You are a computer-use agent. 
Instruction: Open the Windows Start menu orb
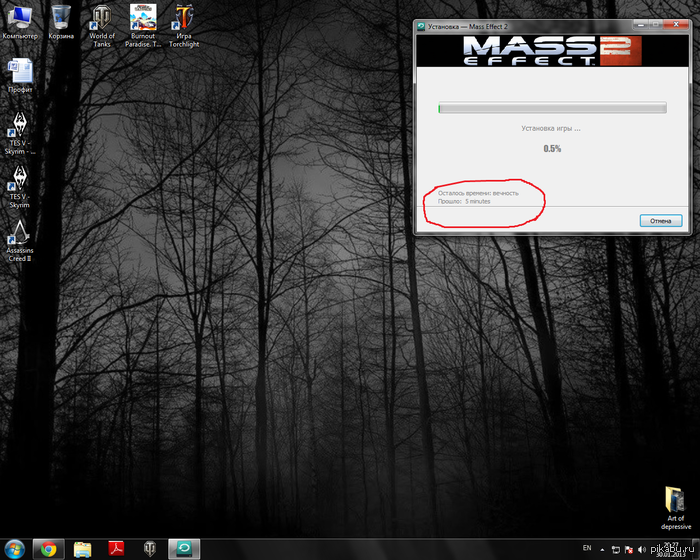[x=14, y=547]
